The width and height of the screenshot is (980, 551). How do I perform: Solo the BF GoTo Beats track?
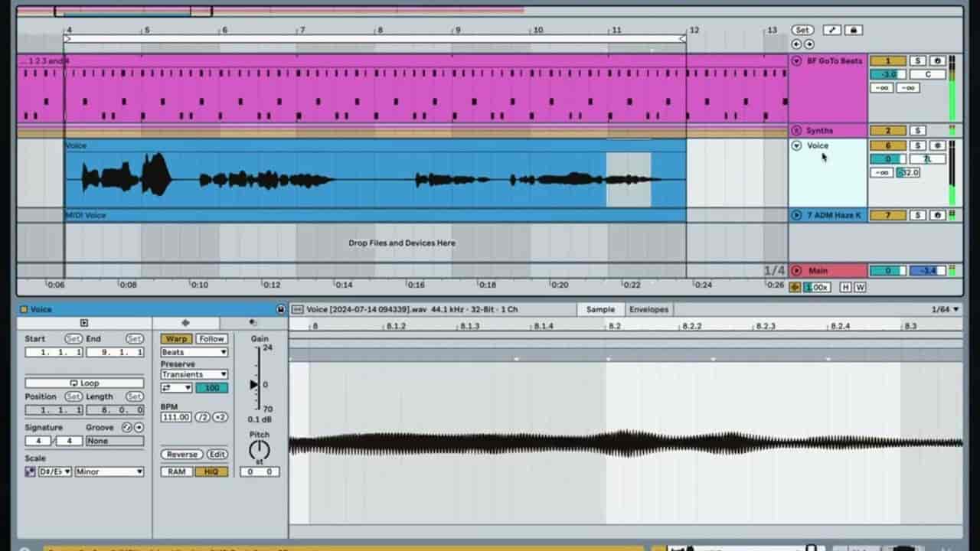pos(918,61)
